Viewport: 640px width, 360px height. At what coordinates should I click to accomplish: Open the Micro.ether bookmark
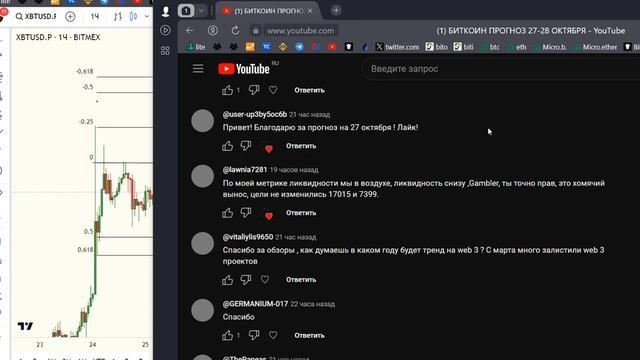coord(596,47)
